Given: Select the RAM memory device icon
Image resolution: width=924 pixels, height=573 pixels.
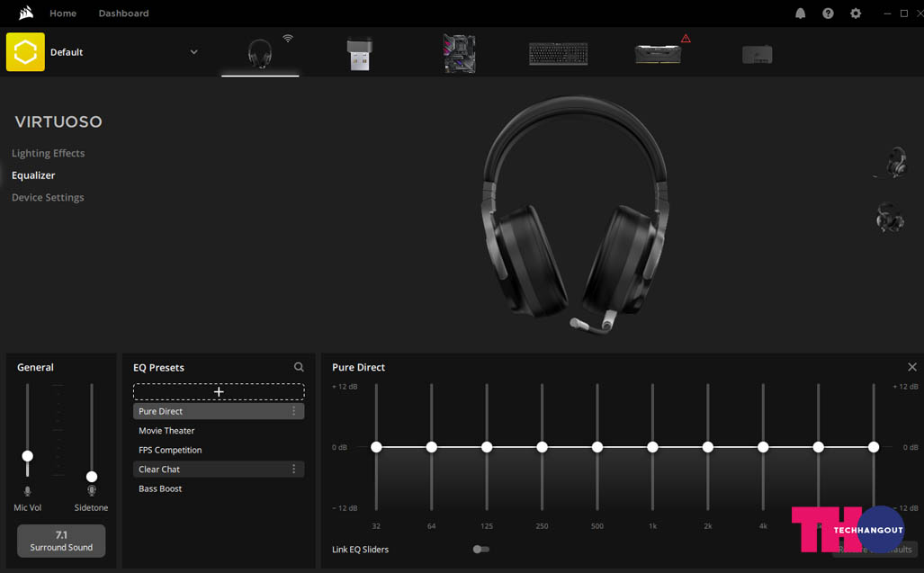Looking at the screenshot, I should [658, 54].
